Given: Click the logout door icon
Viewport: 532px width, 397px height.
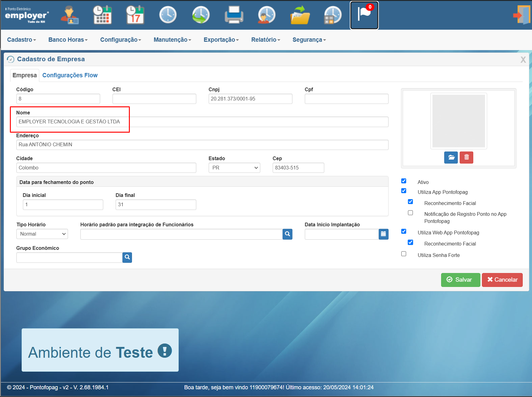Looking at the screenshot, I should [522, 15].
